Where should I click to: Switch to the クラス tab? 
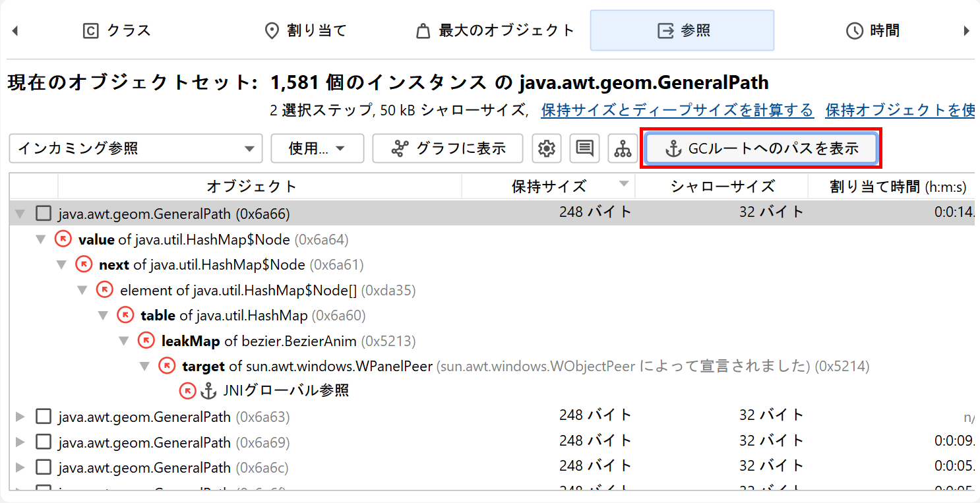click(x=117, y=30)
